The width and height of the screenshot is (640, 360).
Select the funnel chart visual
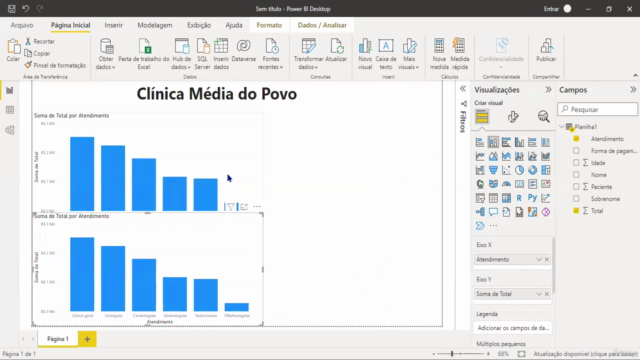(x=493, y=170)
